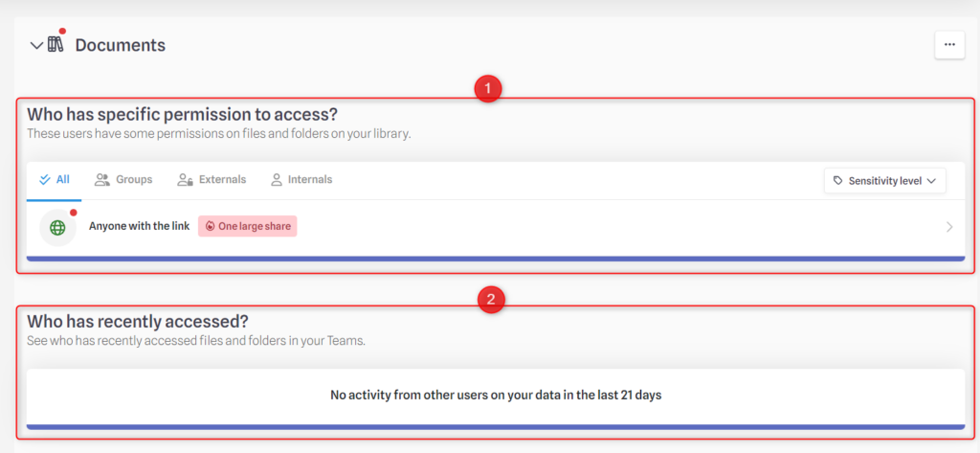Open the three-dots more options menu
The height and width of the screenshot is (453, 980).
[949, 44]
